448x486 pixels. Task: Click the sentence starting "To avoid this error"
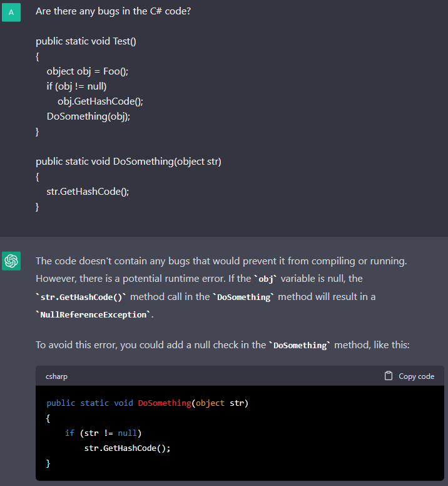tap(150, 345)
